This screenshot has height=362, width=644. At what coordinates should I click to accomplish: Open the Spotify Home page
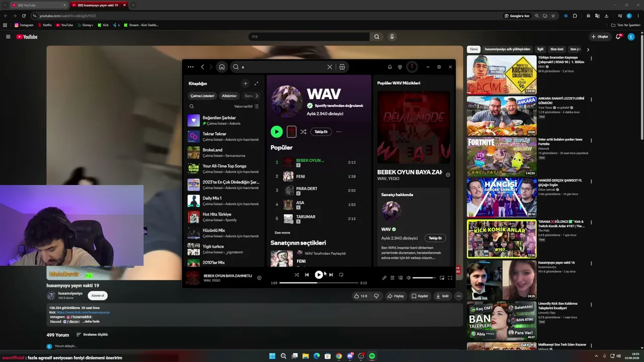[221, 67]
